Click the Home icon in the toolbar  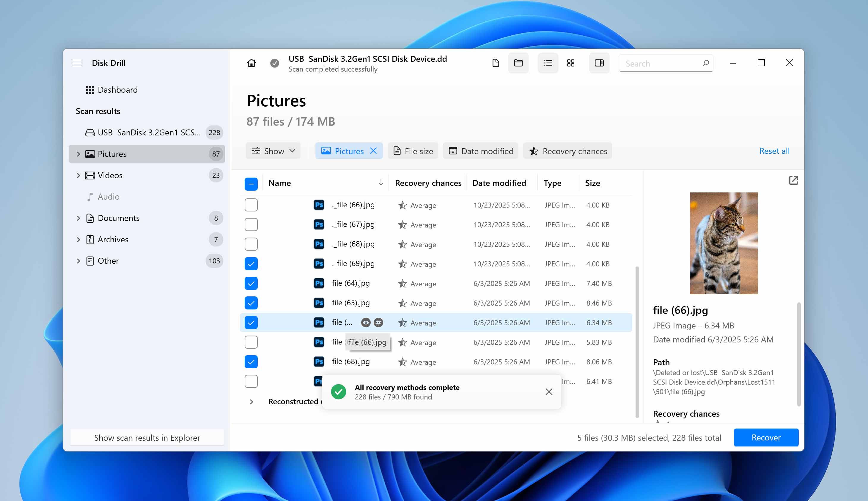click(251, 63)
